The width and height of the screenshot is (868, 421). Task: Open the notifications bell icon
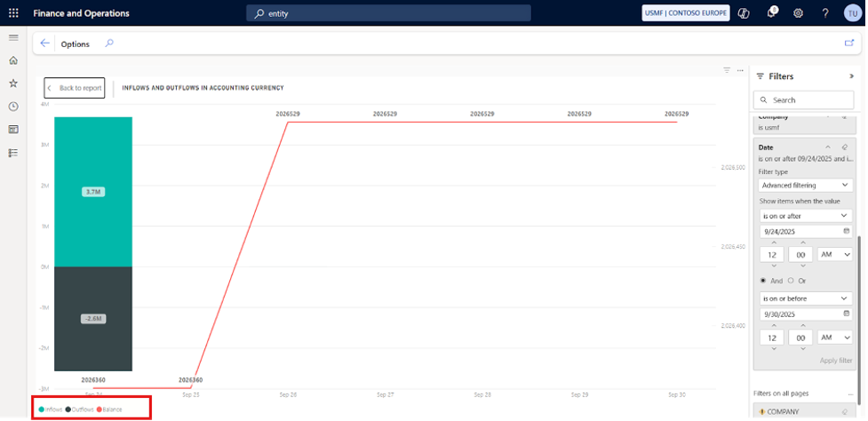772,13
